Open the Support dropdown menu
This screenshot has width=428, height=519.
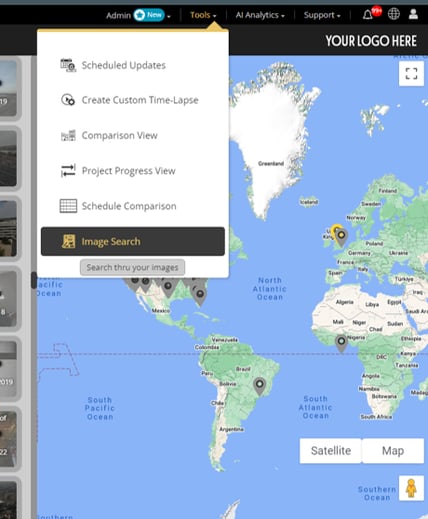[x=322, y=15]
